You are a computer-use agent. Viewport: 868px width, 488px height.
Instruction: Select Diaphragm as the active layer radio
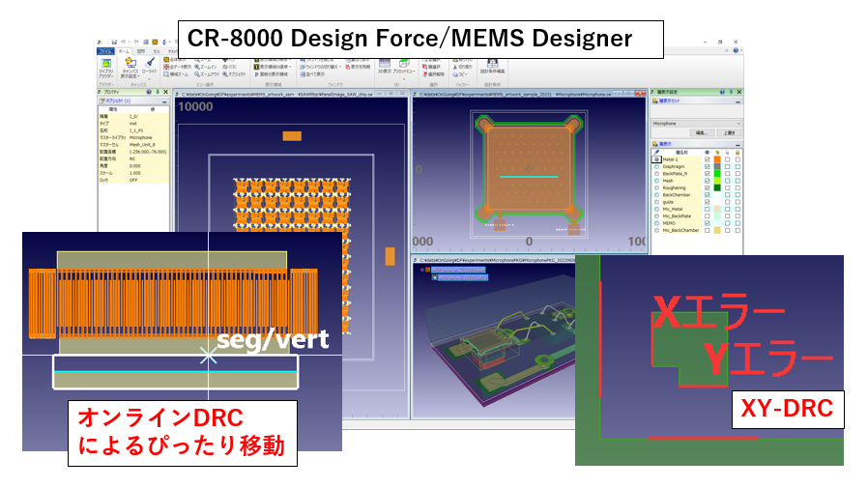point(657,166)
